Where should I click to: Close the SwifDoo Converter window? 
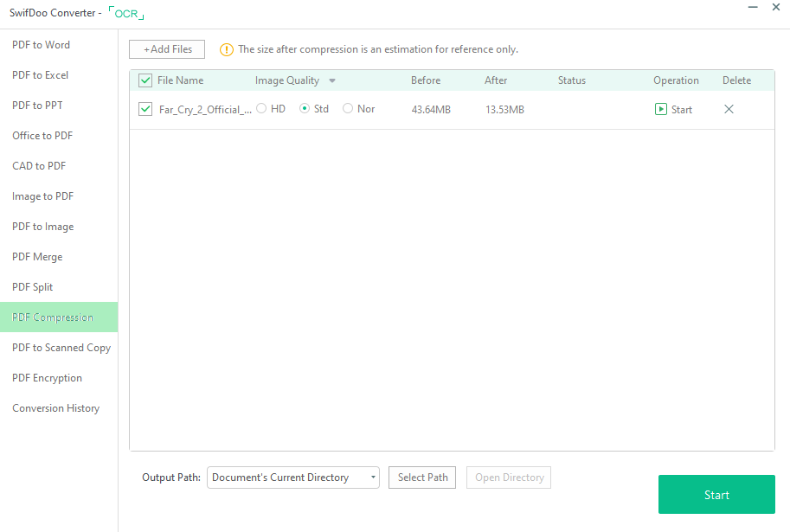[776, 7]
